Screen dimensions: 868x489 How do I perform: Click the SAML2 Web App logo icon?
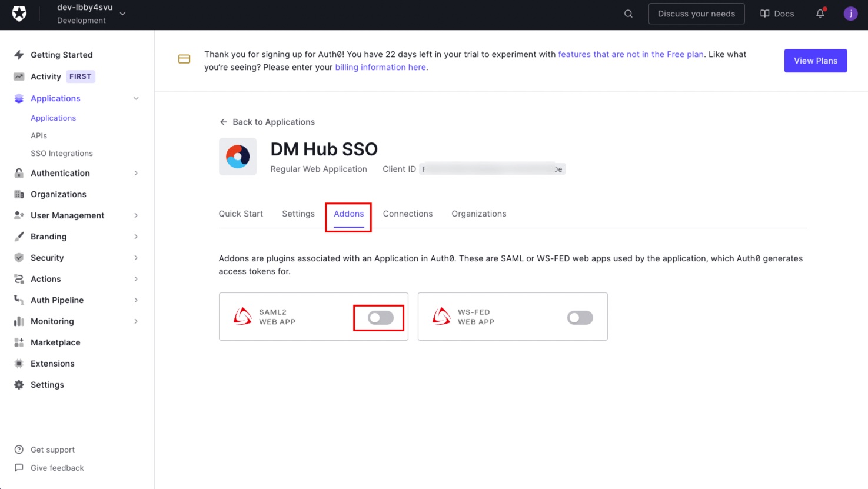242,317
